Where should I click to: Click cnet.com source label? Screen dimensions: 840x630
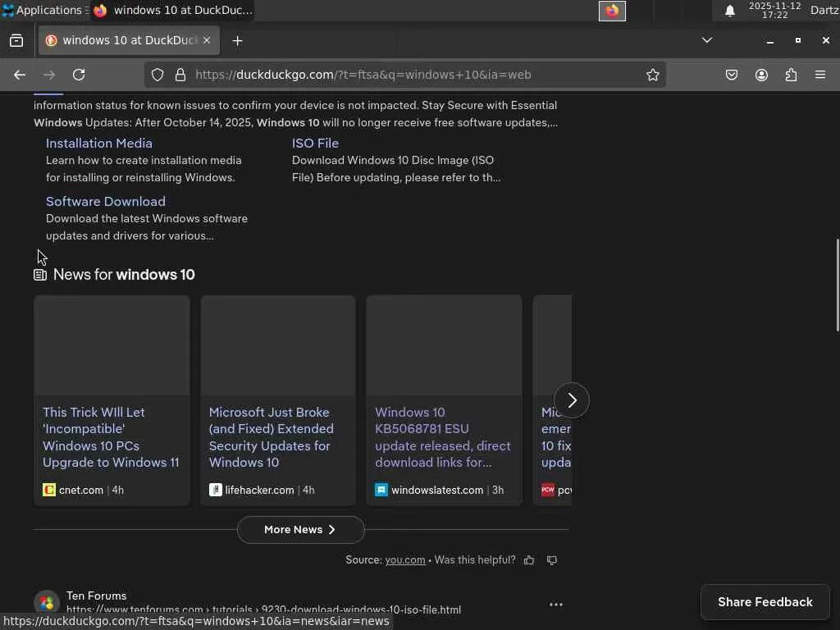pos(81,490)
